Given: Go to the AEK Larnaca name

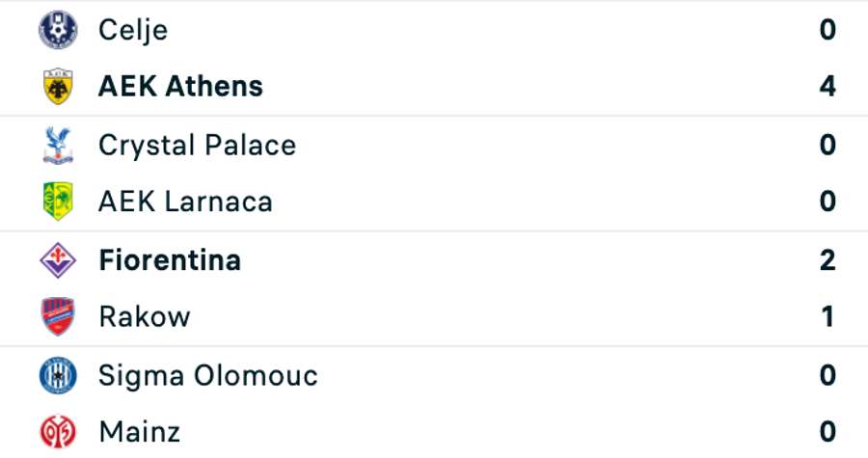Looking at the screenshot, I should tap(185, 202).
